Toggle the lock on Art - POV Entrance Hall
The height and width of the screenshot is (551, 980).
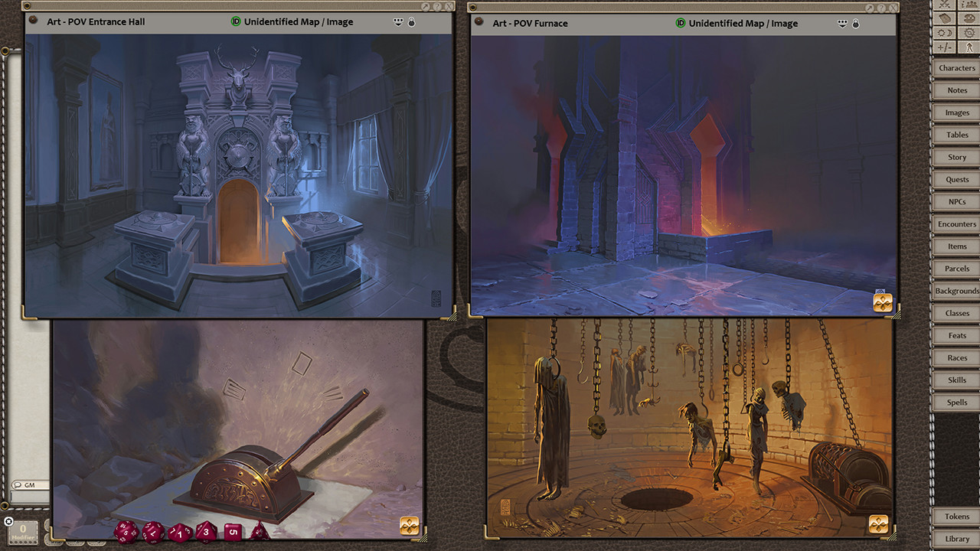[411, 22]
